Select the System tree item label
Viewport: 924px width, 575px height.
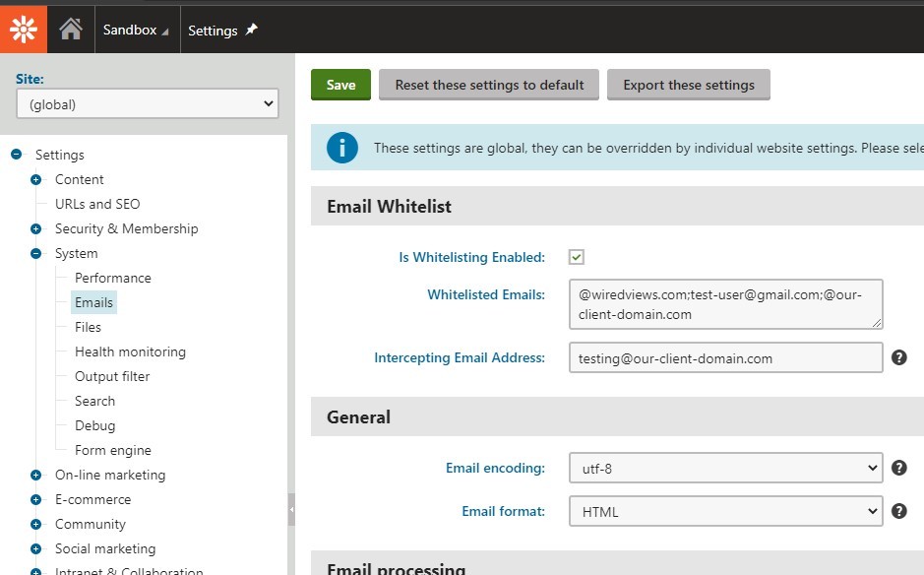click(x=76, y=254)
